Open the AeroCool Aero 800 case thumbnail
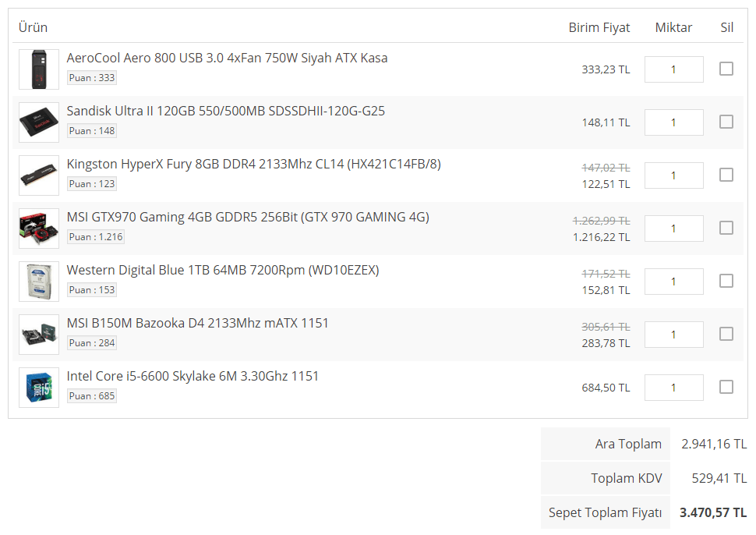Screen dimensions: 756x535 [39, 69]
